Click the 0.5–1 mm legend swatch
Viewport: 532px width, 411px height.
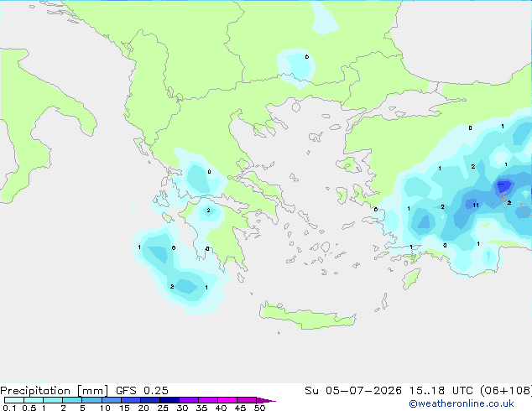34,400
